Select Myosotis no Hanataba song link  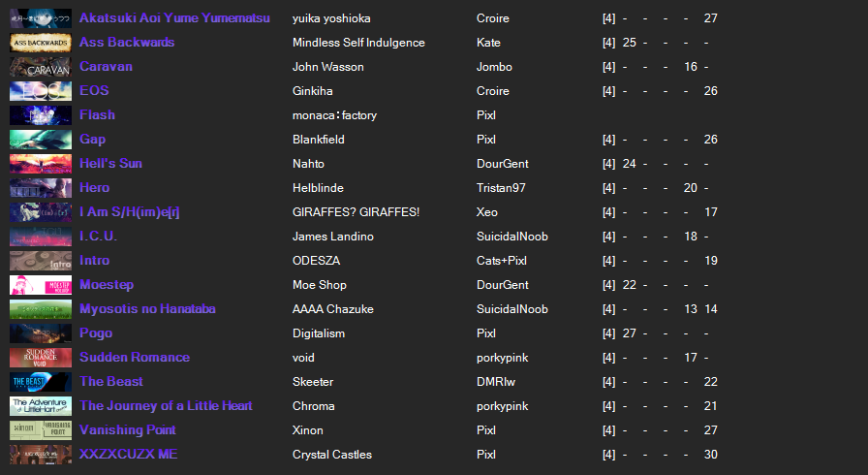pyautogui.click(x=147, y=309)
